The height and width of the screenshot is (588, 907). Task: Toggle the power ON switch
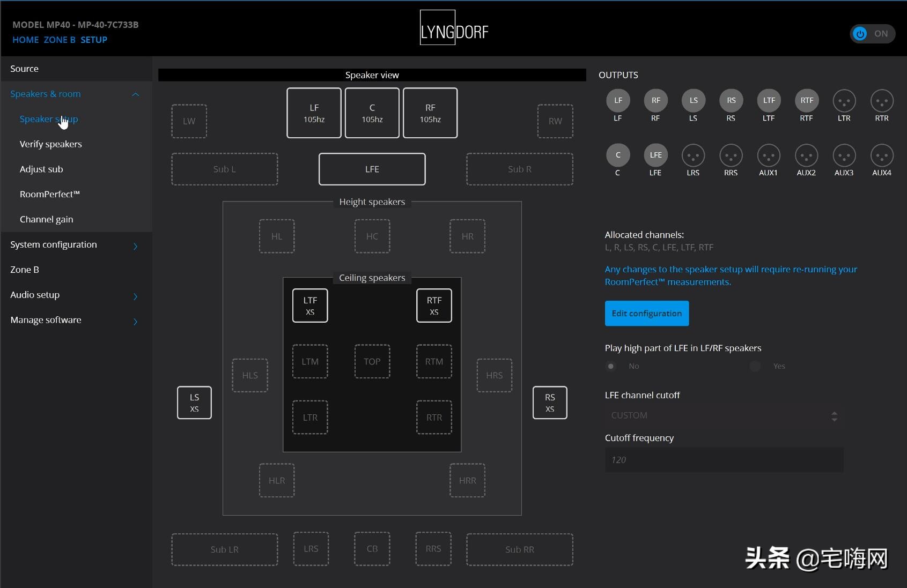872,34
